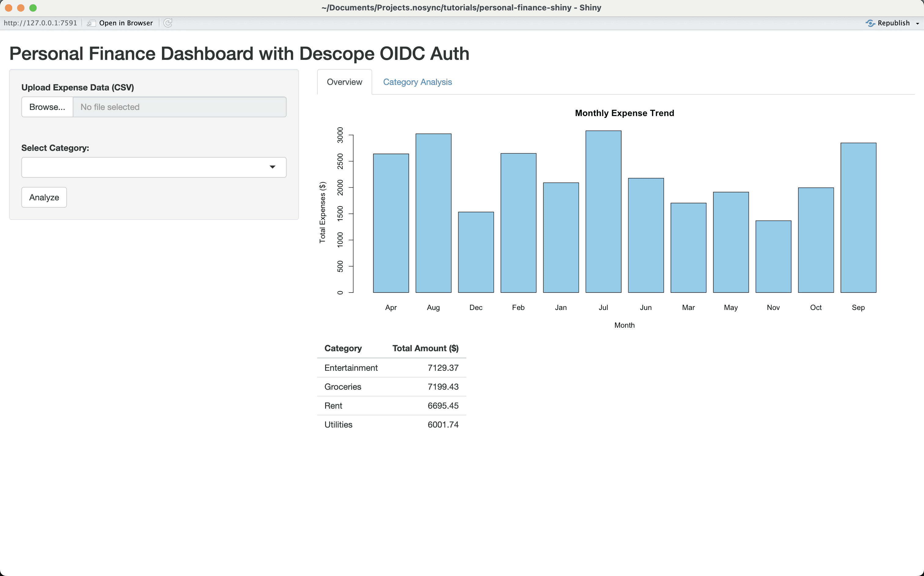Viewport: 924px width, 576px height.
Task: Click the Republish icon in the toolbar
Action: tap(870, 23)
